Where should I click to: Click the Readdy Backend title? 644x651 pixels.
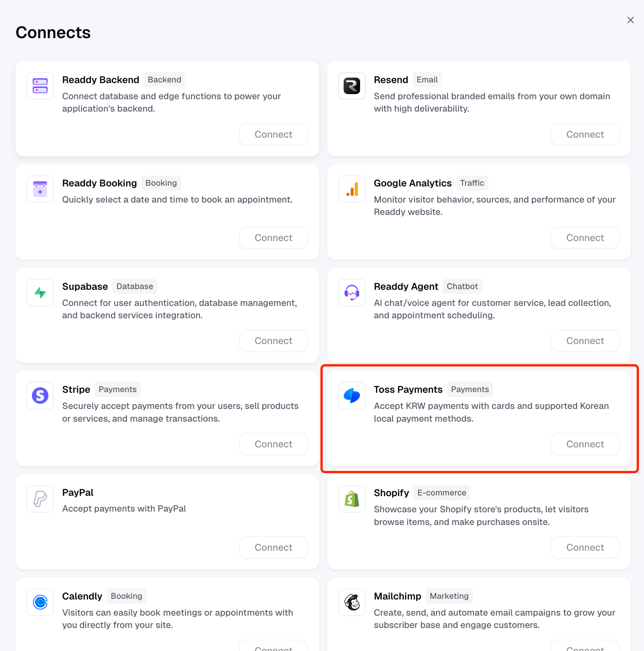(101, 80)
